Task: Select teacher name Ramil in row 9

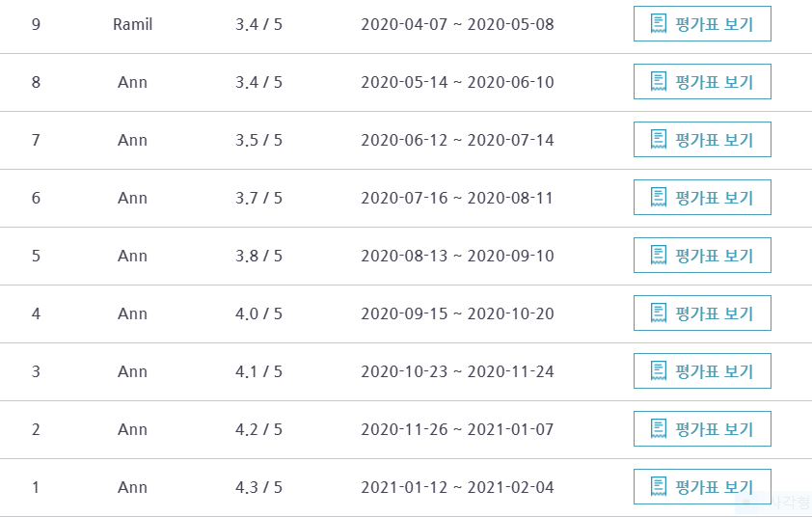Action: 132,24
